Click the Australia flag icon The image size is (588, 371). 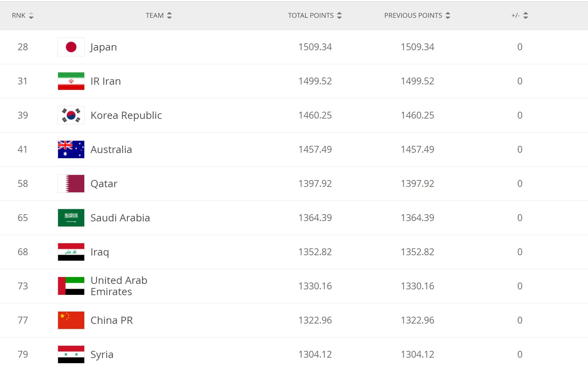(x=71, y=149)
